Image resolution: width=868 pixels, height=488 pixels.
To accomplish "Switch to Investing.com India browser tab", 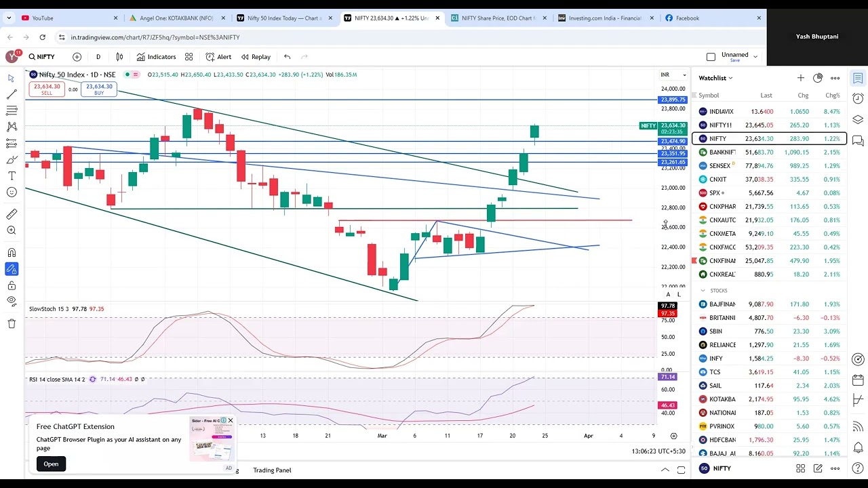I will tap(606, 18).
